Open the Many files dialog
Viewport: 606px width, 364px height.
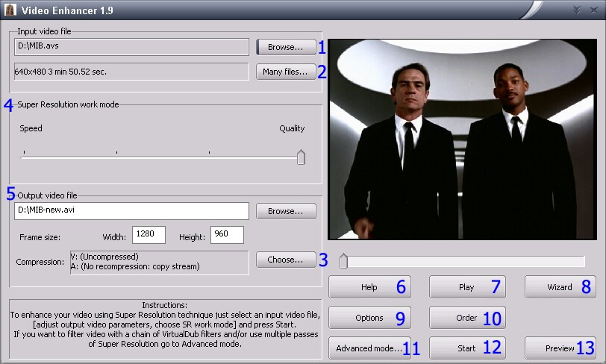[286, 72]
